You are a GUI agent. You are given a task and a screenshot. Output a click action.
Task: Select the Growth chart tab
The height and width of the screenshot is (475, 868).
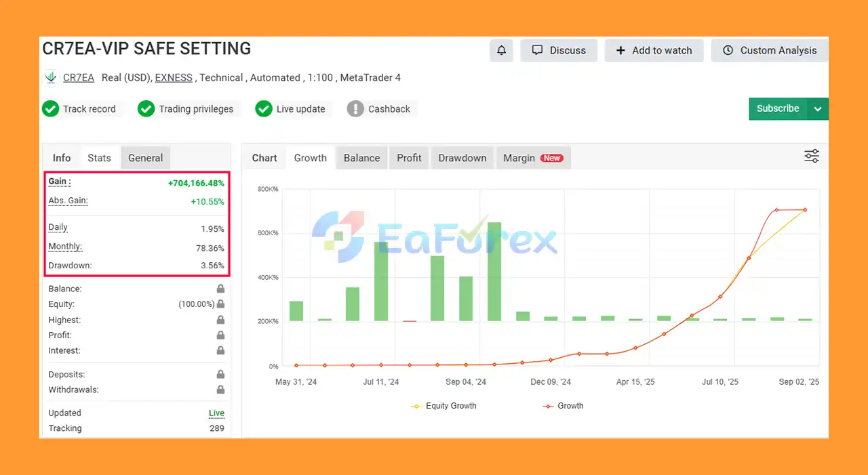coord(311,158)
